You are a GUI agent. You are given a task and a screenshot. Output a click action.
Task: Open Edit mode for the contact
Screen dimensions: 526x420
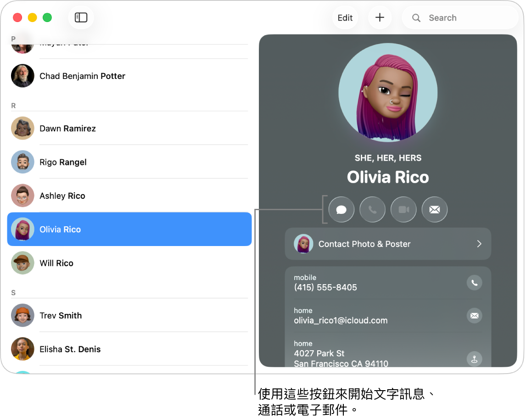tap(345, 17)
